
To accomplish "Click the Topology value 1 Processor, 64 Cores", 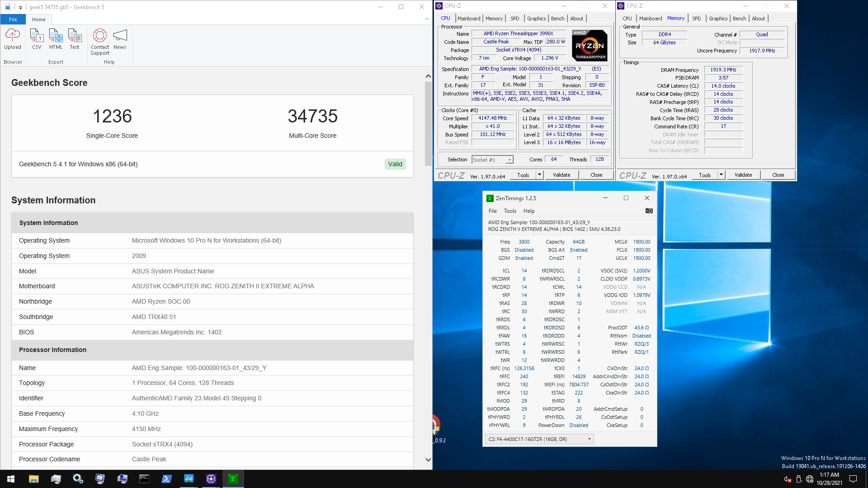I will point(183,383).
